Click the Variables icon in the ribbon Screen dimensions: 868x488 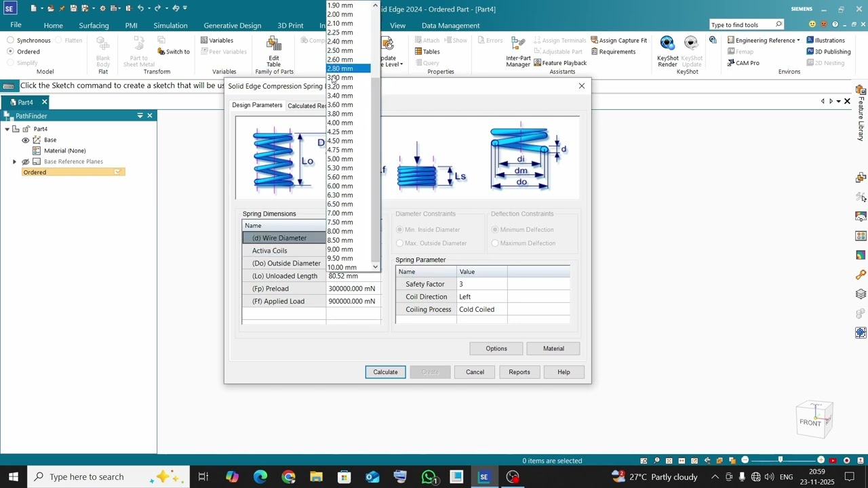pos(204,40)
